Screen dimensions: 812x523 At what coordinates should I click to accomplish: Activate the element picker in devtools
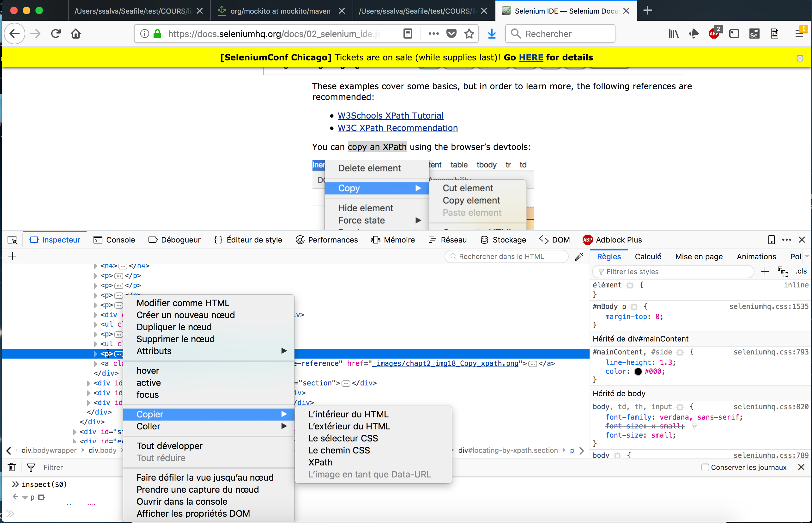pos(12,240)
